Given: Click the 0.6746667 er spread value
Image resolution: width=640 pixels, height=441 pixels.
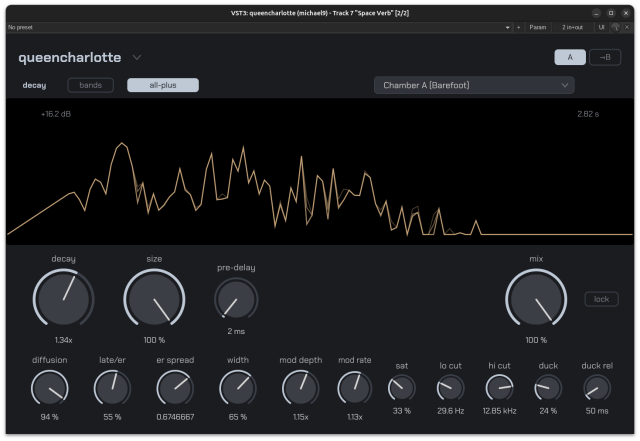Looking at the screenshot, I should tap(175, 417).
